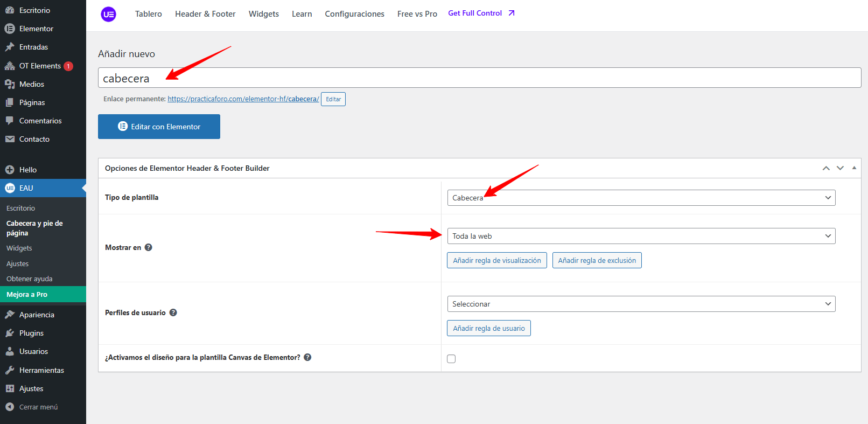Click Añadir regla de exclusión button
Viewport: 868px width, 424px height.
tap(597, 260)
